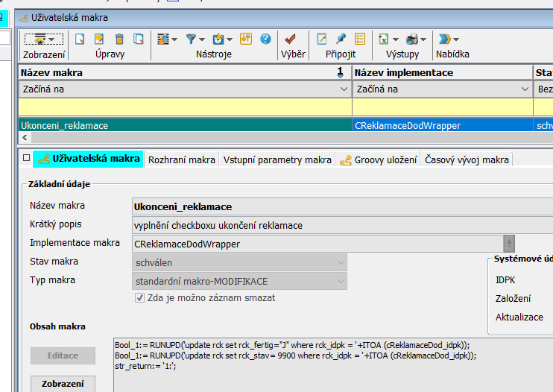553x392 pixels.
Task: Click the Editace button
Action: (63, 355)
